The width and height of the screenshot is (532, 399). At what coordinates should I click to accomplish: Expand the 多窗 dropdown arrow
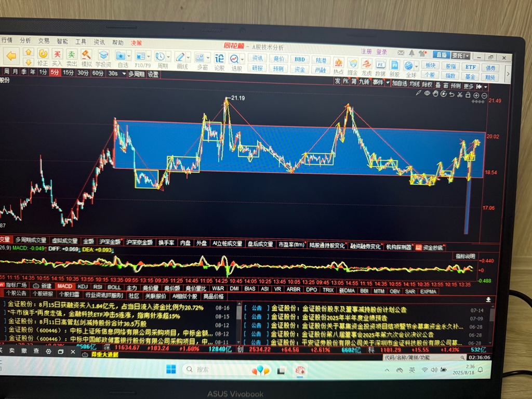coord(208,58)
